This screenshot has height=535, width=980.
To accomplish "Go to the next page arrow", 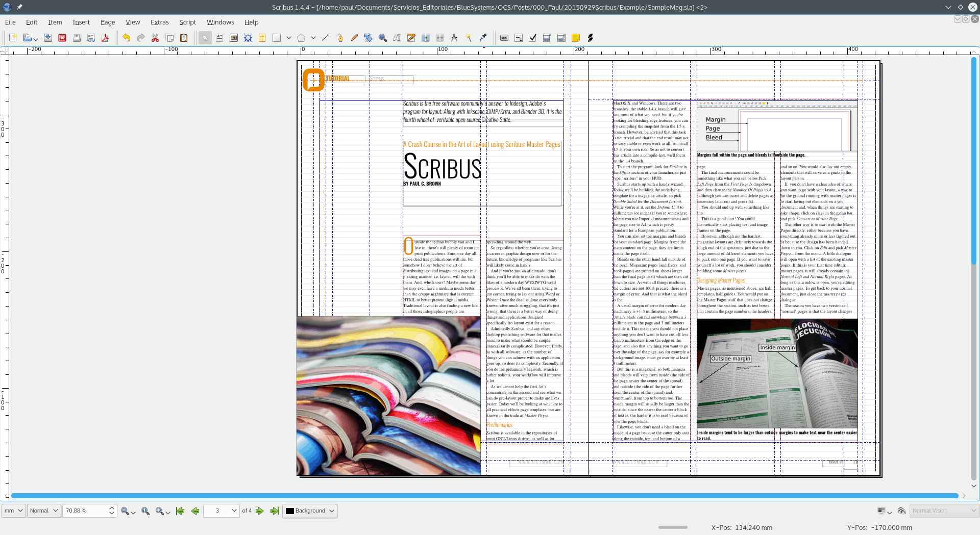I will (260, 511).
